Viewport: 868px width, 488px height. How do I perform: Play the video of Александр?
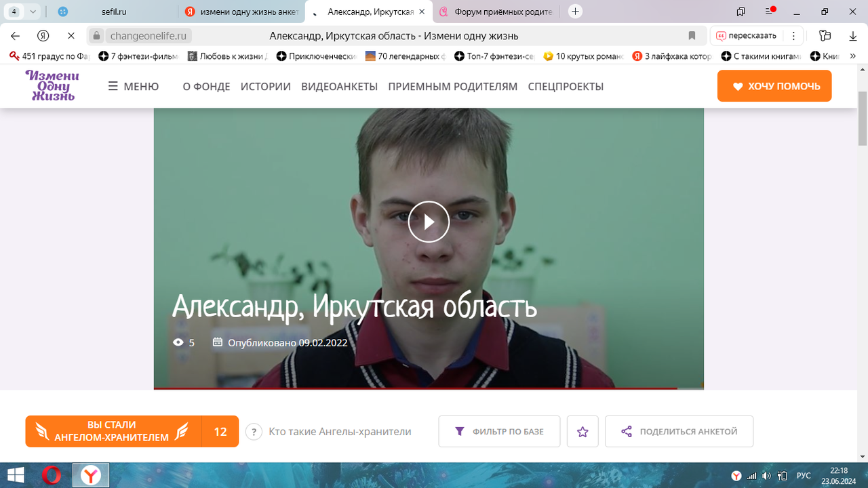(x=428, y=222)
